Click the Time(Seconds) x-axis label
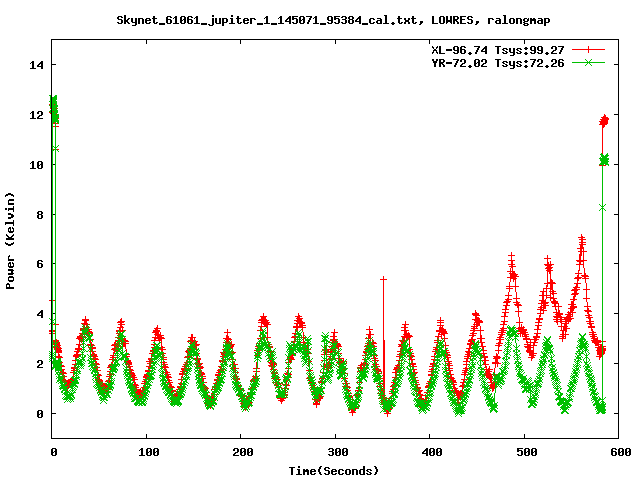Viewport: 640px width, 480px height. tap(335, 470)
